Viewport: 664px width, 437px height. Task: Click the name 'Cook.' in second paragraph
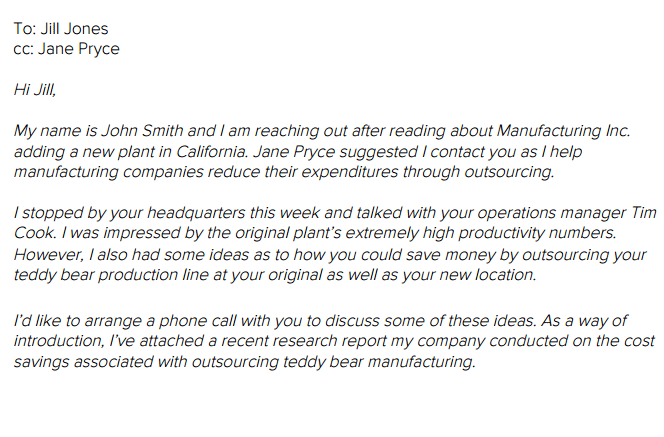point(35,233)
